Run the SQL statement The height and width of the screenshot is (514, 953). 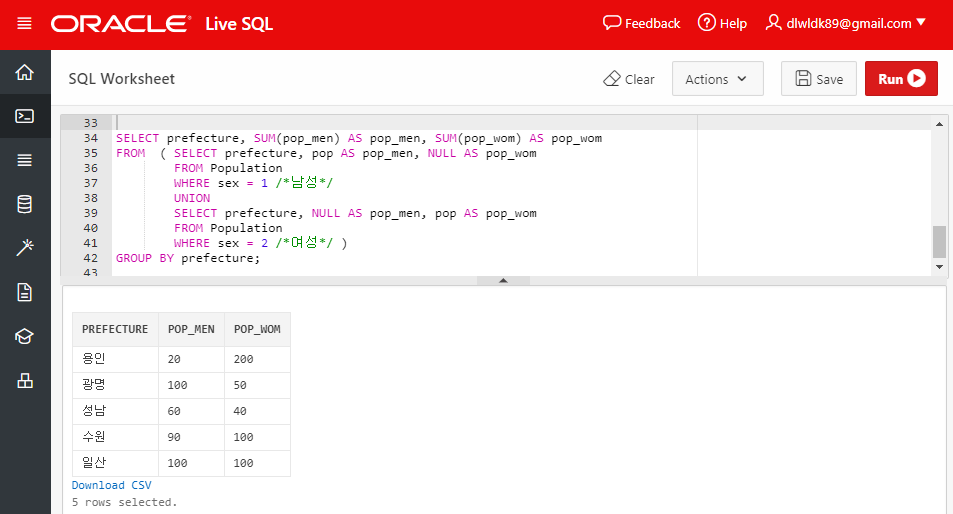tap(901, 79)
